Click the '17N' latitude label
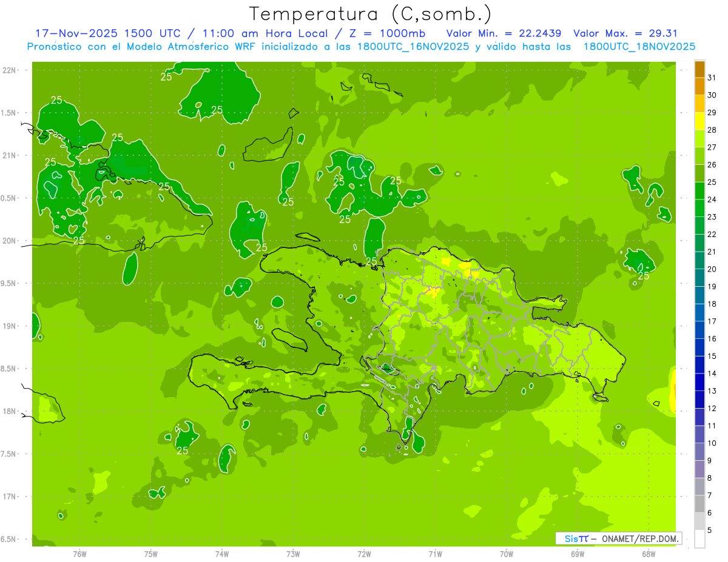Screen dimensions: 728x562 (8, 497)
